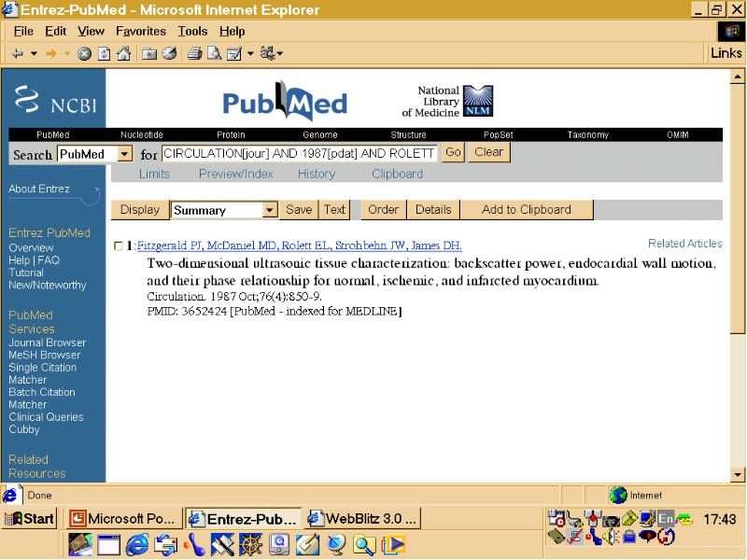The image size is (747, 560).
Task: Go to the Home page icon
Action: click(124, 54)
